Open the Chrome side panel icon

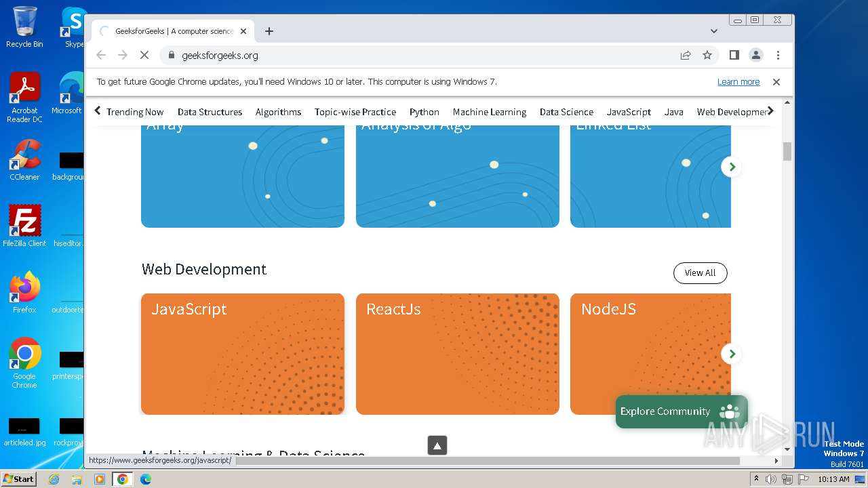(x=734, y=55)
